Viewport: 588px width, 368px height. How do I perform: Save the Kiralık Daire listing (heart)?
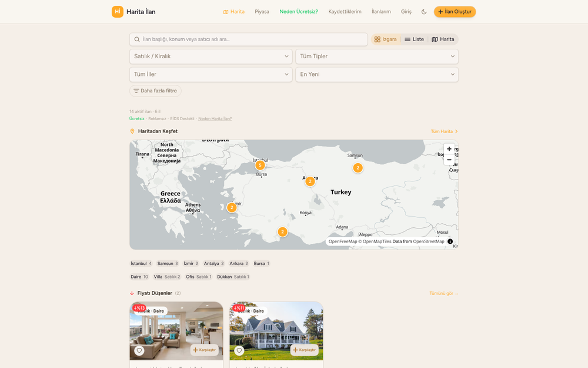(x=139, y=350)
